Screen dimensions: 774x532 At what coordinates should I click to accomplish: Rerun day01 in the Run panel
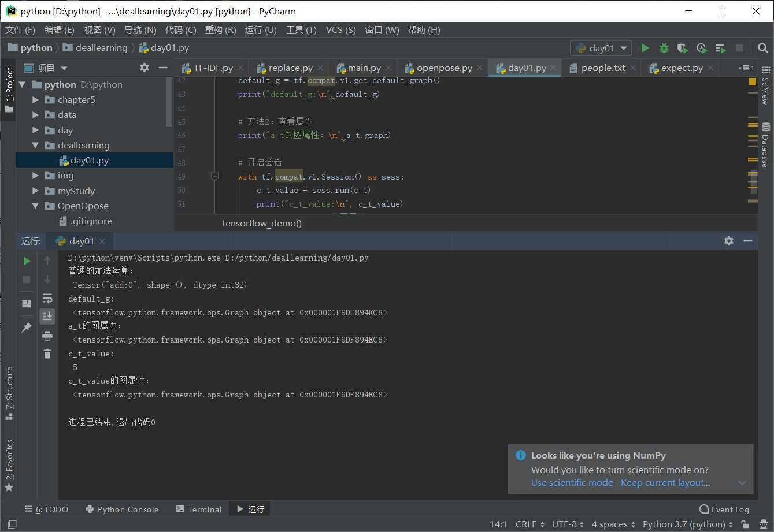tap(27, 261)
